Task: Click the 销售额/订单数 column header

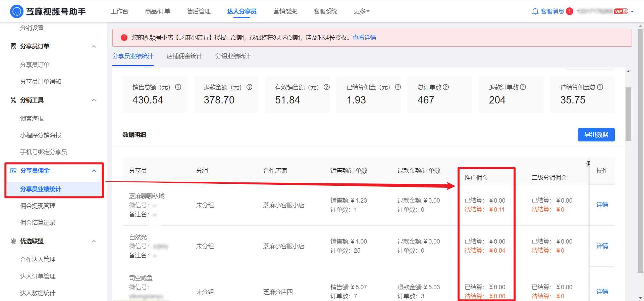Action: [x=349, y=171]
